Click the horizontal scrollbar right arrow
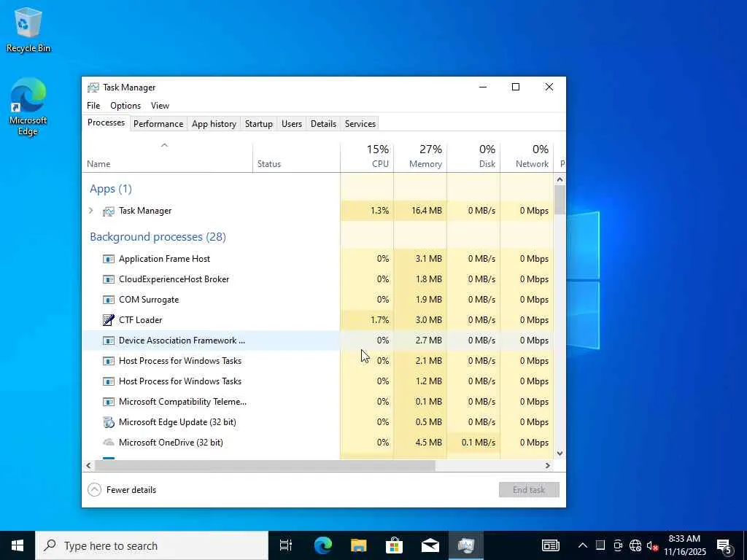 coord(548,466)
